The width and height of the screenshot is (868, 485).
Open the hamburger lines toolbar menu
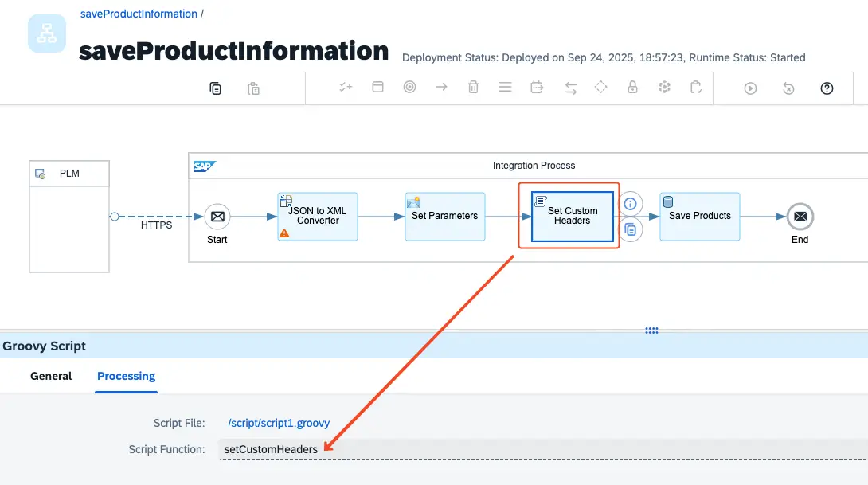point(505,88)
